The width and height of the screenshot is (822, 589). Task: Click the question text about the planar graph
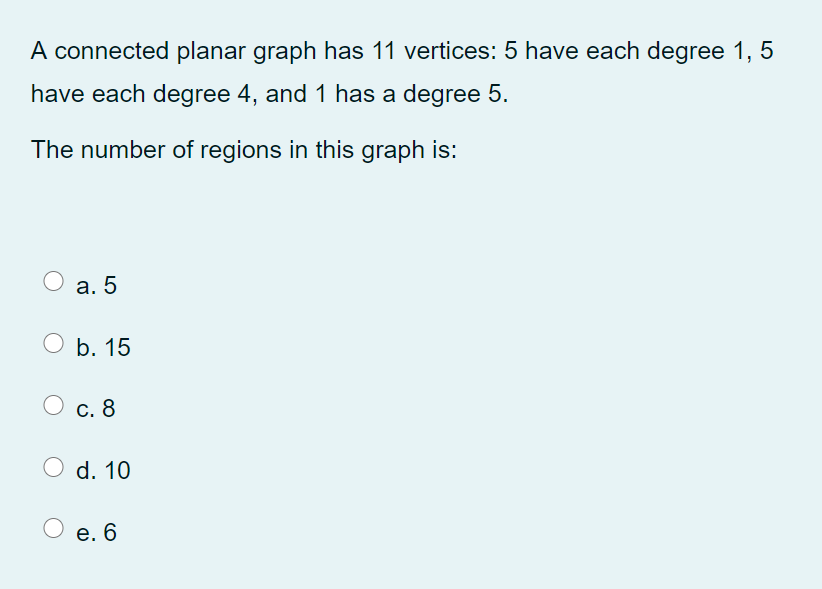click(x=400, y=72)
